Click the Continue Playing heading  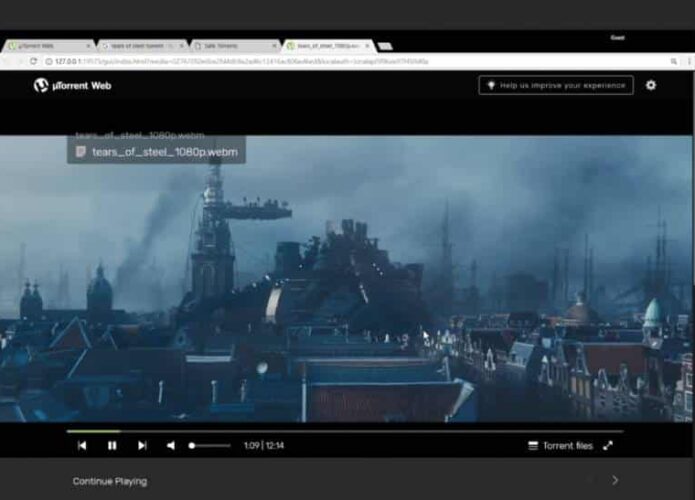110,481
